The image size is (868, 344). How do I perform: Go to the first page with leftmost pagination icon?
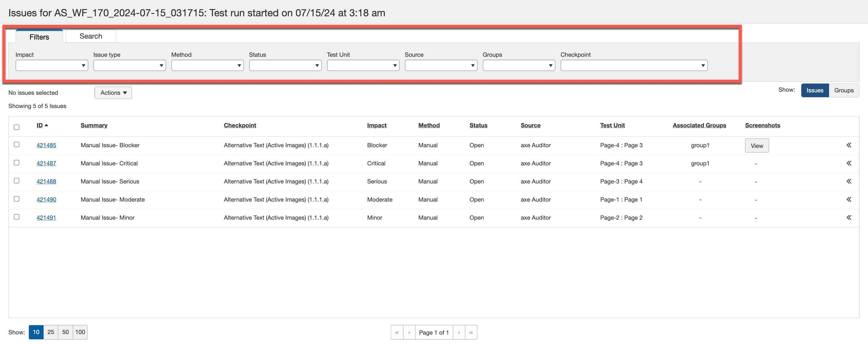tap(397, 332)
